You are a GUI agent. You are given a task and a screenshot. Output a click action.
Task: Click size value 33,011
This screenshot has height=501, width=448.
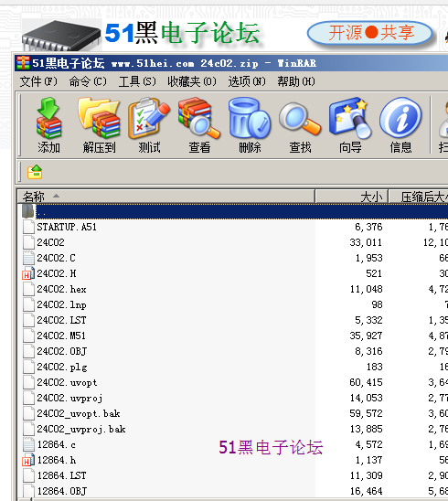(366, 242)
